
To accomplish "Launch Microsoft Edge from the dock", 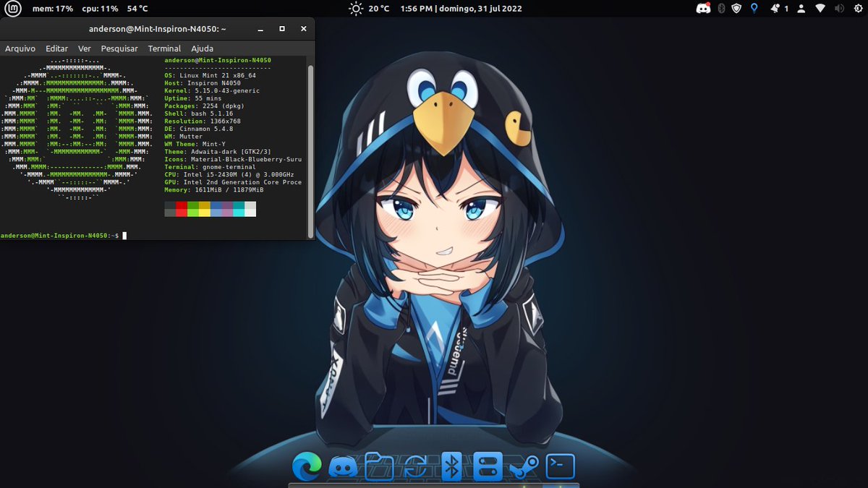I will point(307,466).
